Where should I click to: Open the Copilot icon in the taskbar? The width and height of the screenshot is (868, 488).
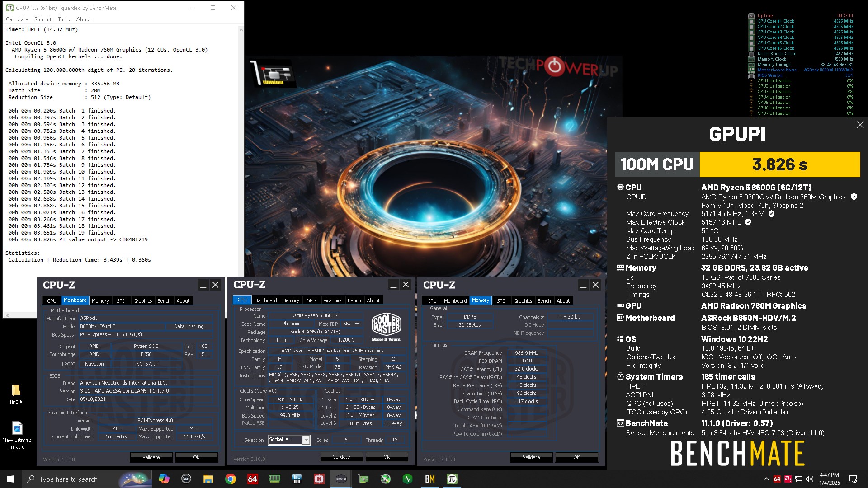(x=164, y=479)
